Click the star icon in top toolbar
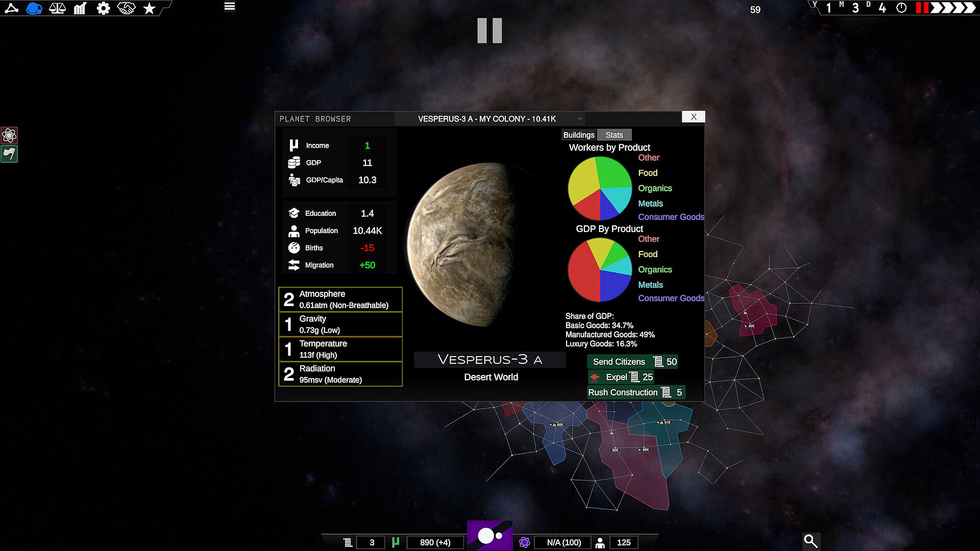The width and height of the screenshot is (980, 551). coord(149,8)
